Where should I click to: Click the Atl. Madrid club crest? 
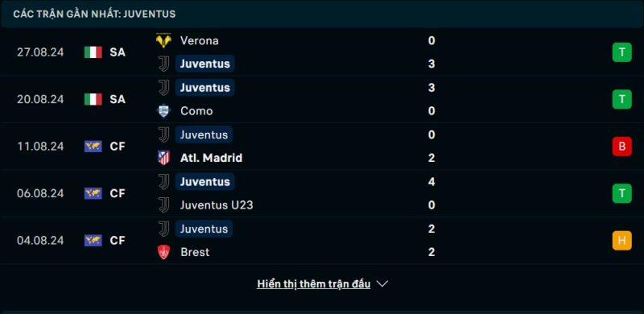coord(164,158)
